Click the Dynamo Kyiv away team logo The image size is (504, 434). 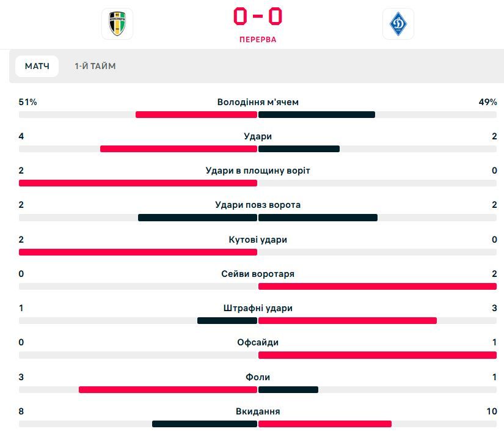[398, 24]
